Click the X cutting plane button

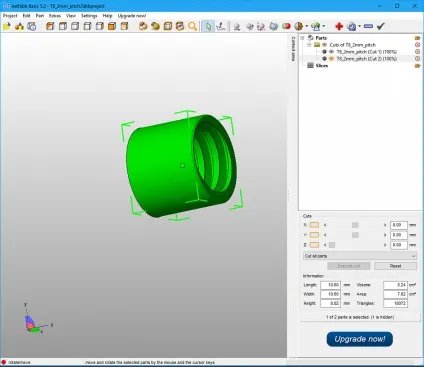click(x=314, y=225)
